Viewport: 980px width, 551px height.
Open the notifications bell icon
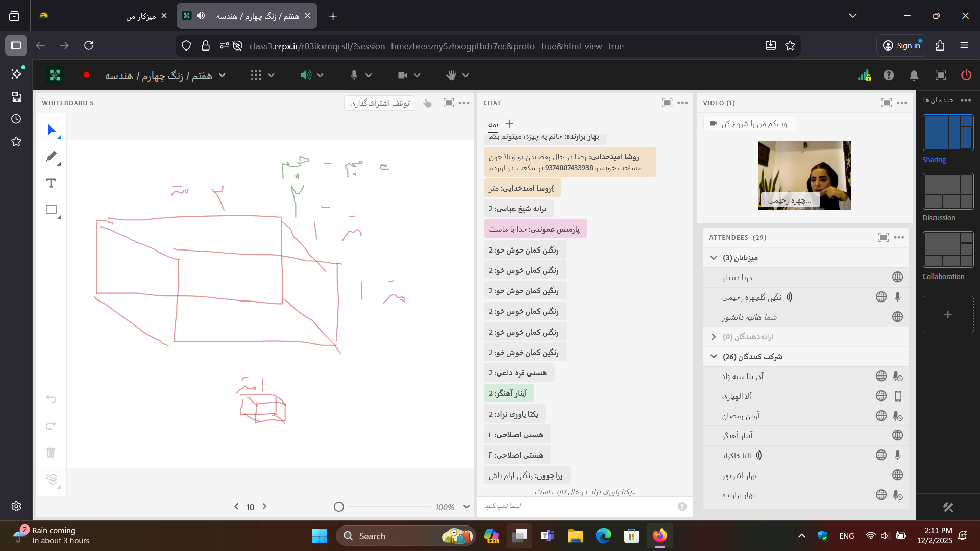point(914,76)
